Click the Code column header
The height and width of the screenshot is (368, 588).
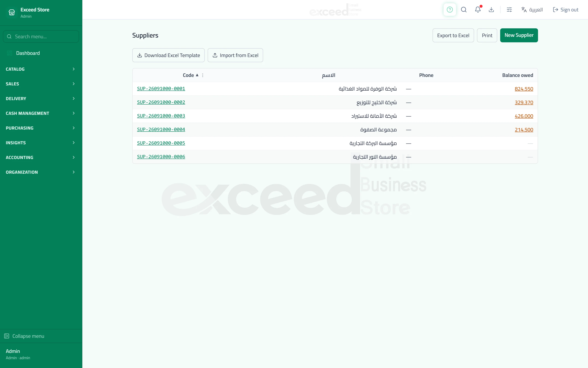(x=188, y=75)
